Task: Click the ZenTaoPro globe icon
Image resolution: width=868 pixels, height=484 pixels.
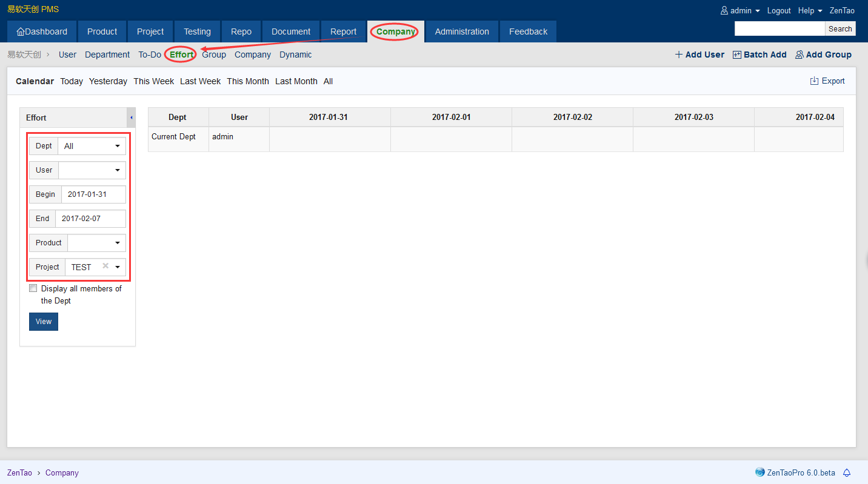Action: tap(760, 472)
